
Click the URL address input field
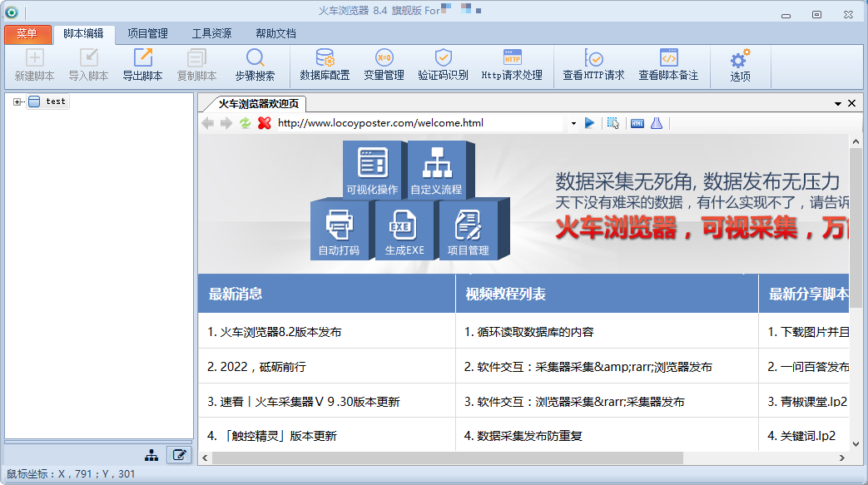coord(416,123)
